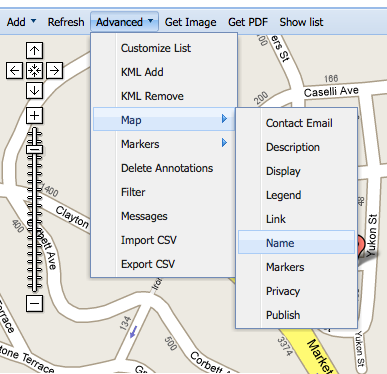
Task: Select Name in Map submenu
Action: 297,243
